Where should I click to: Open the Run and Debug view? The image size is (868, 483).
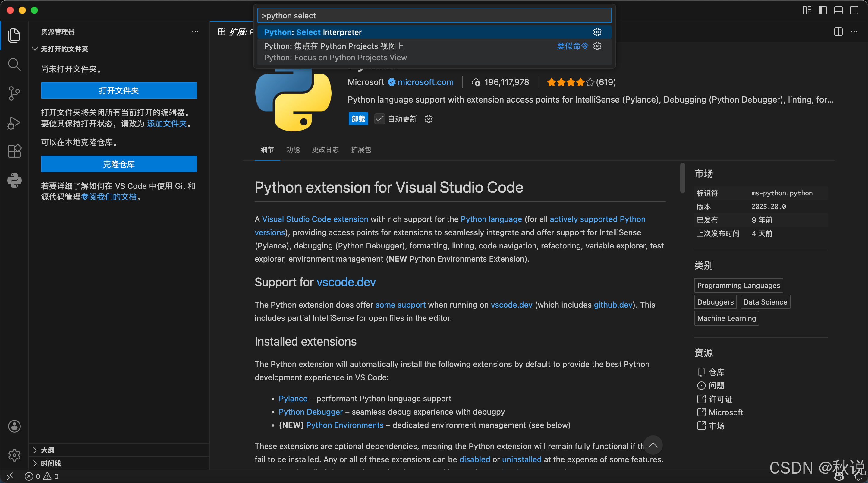click(14, 123)
